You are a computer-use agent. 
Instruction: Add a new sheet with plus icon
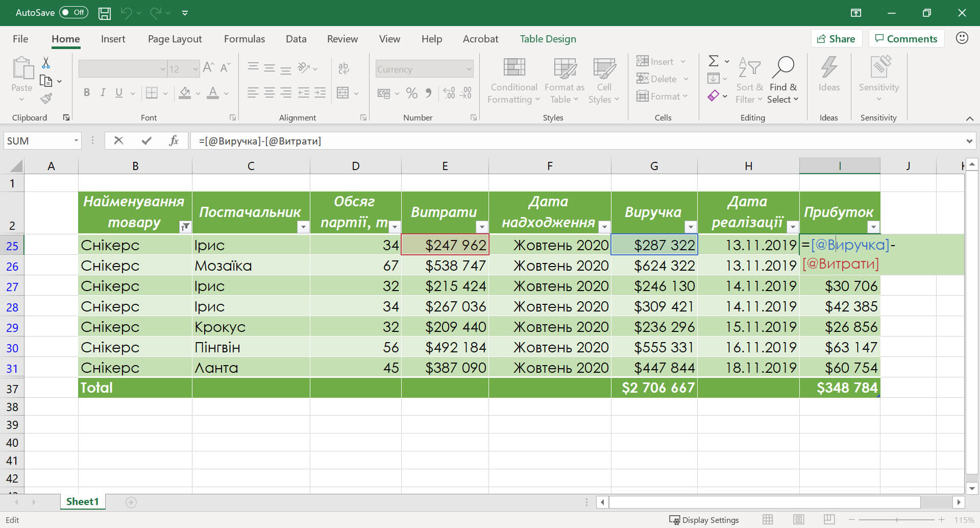click(x=131, y=502)
